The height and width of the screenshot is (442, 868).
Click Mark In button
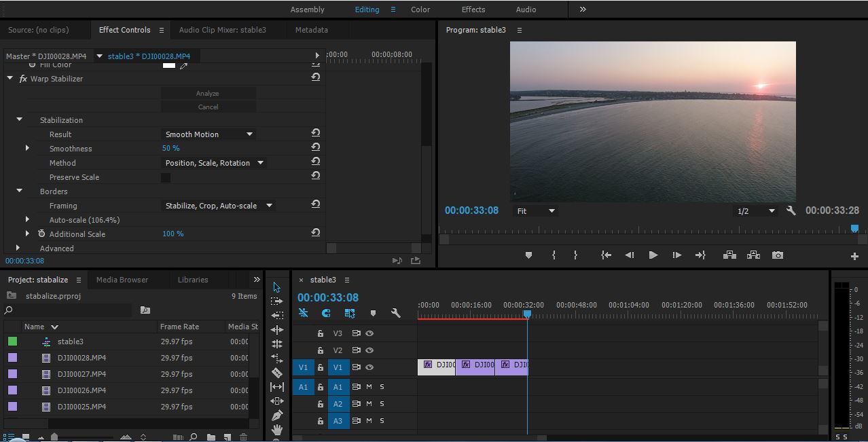pos(554,255)
